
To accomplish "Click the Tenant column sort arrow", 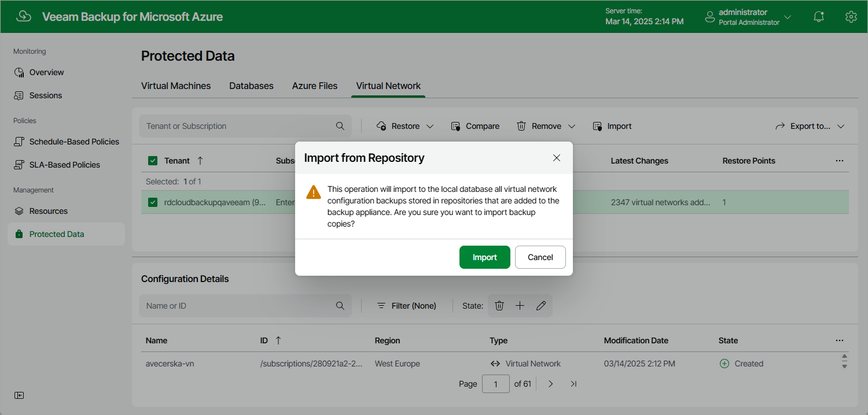I will point(200,161).
